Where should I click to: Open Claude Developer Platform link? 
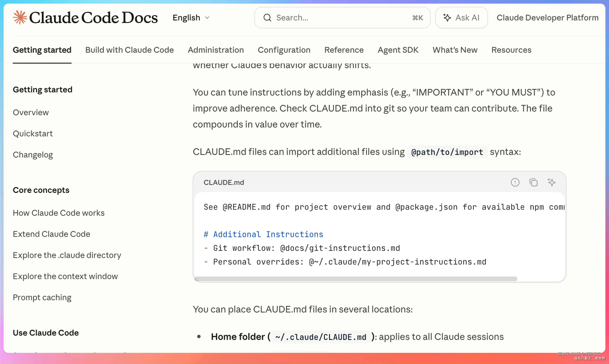[547, 18]
